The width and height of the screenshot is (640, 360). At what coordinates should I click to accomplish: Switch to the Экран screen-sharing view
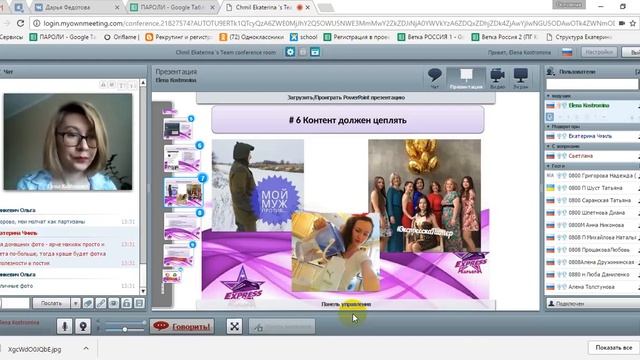point(520,78)
